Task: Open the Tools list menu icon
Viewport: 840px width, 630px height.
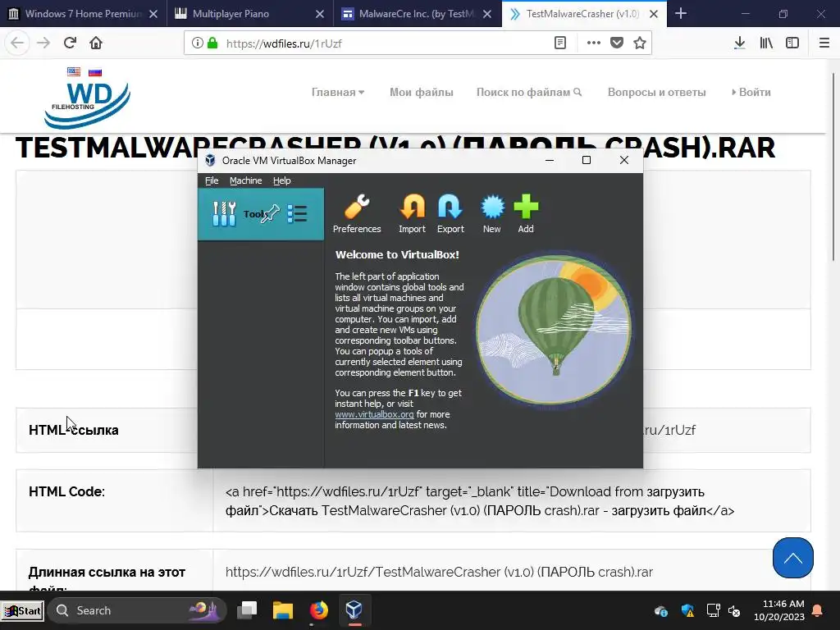Action: click(297, 214)
